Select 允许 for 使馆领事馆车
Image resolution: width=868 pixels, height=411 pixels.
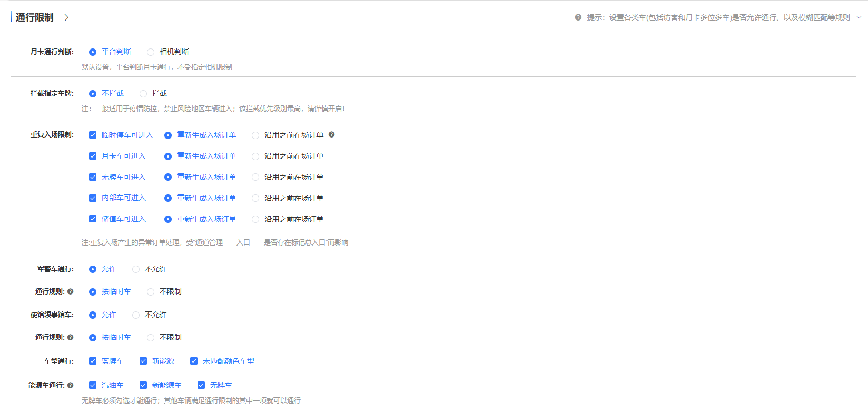[x=93, y=315]
